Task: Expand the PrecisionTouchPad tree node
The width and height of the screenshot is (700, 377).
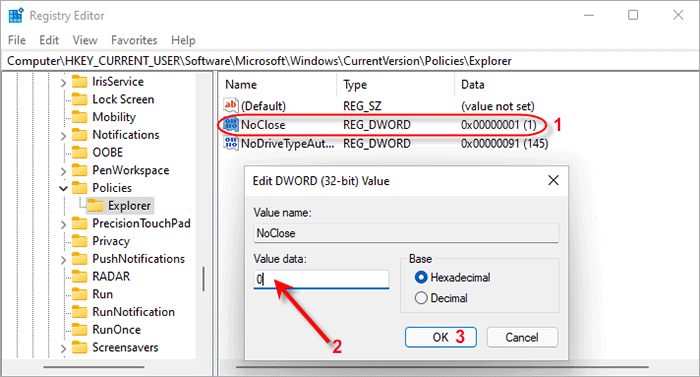Action: (x=63, y=224)
